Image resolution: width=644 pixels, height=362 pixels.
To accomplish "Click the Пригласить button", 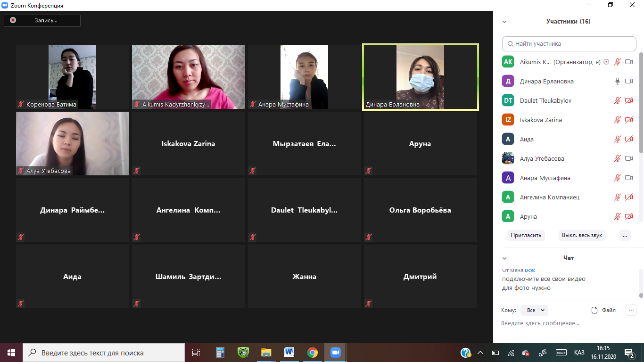I will click(526, 235).
